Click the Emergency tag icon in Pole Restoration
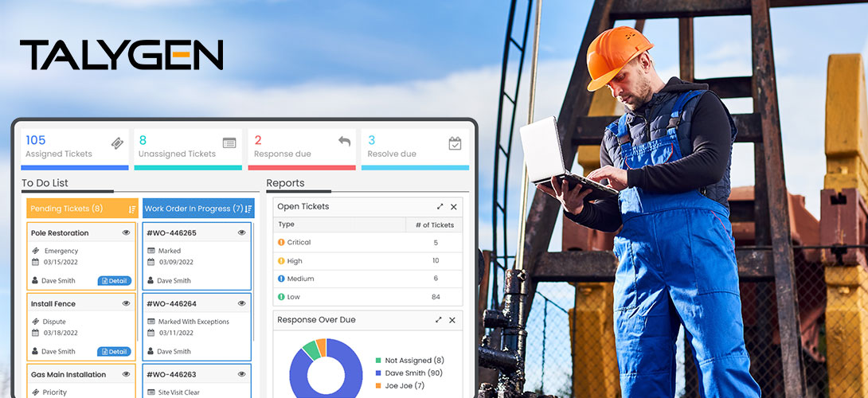 35,251
